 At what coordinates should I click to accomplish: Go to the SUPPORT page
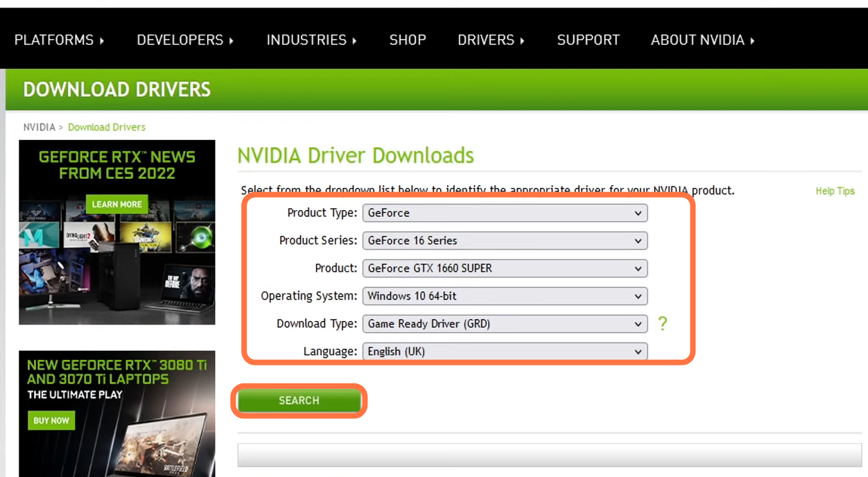(589, 40)
